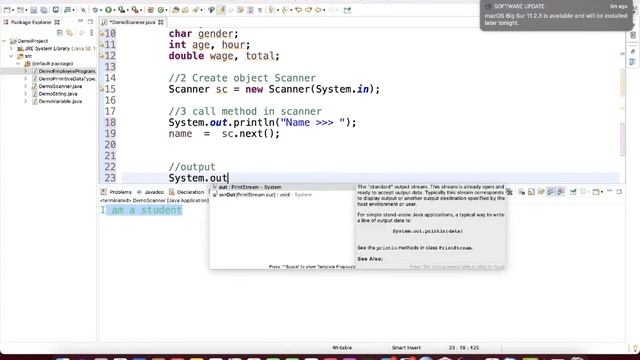Close the DemoScanner.java editor tab

click(161, 22)
